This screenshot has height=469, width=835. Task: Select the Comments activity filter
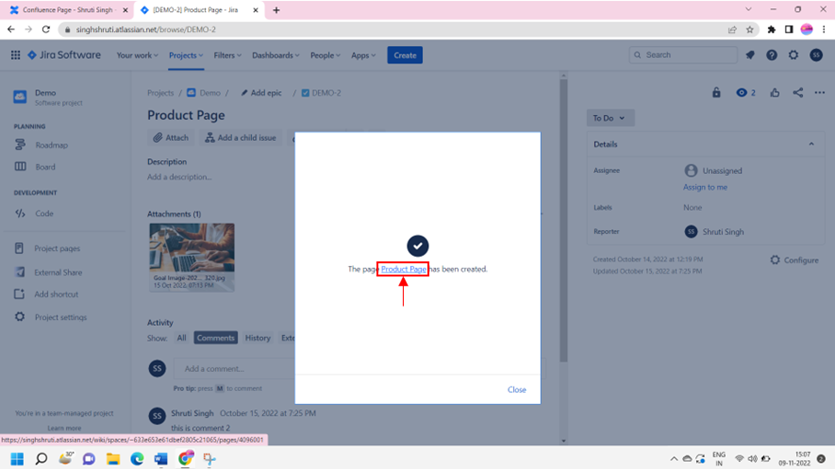coord(216,338)
